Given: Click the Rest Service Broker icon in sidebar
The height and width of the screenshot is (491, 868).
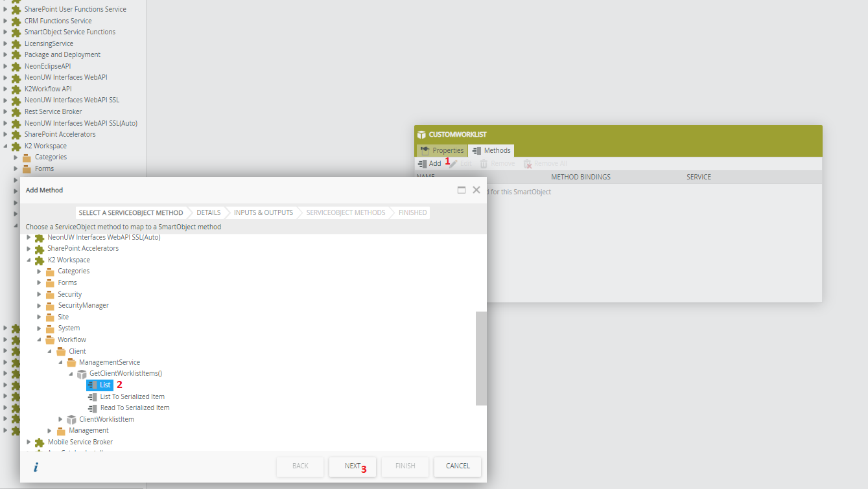Looking at the screenshot, I should [16, 112].
